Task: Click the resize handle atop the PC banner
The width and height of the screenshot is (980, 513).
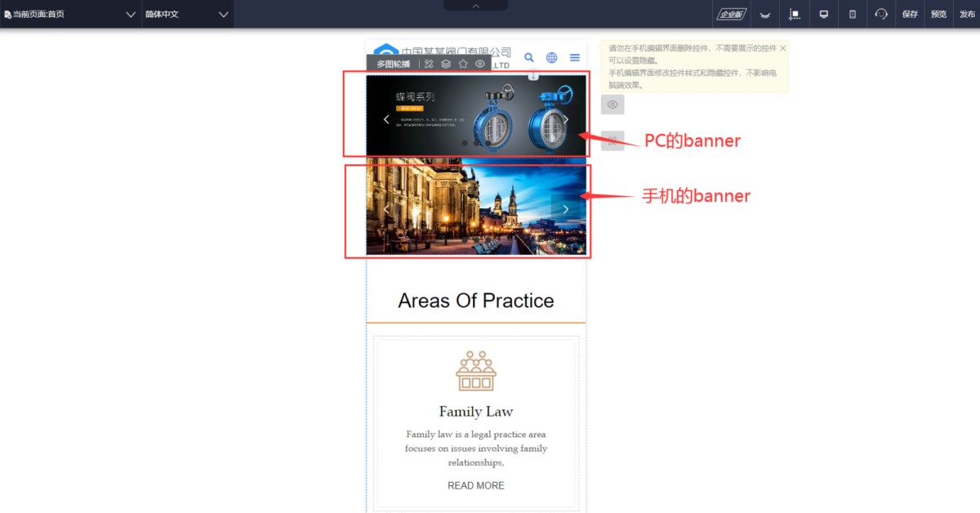Action: point(533,76)
